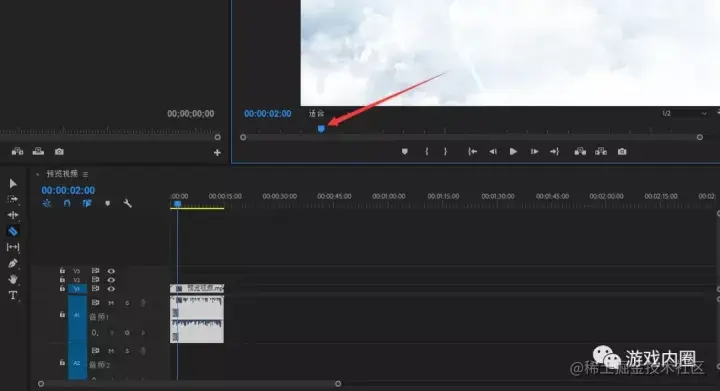Click right handle of Program zoom bar
This screenshot has width=720, height=391.
tap(700, 137)
